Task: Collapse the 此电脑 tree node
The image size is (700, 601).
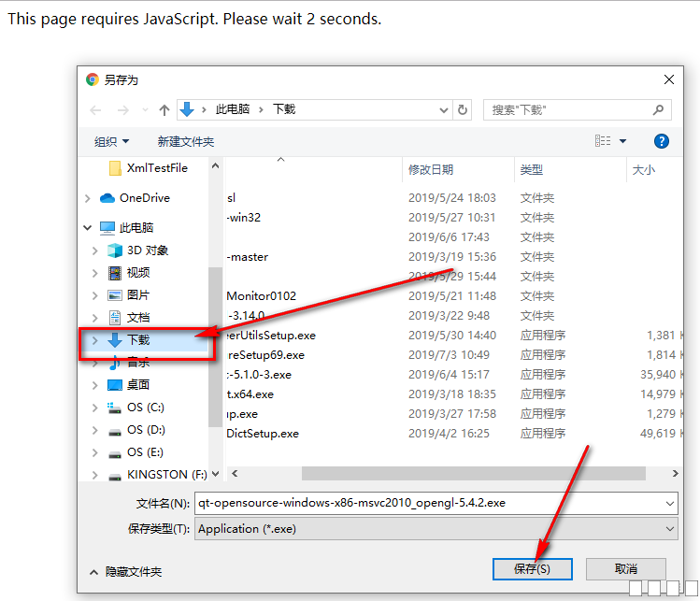Action: coord(88,228)
